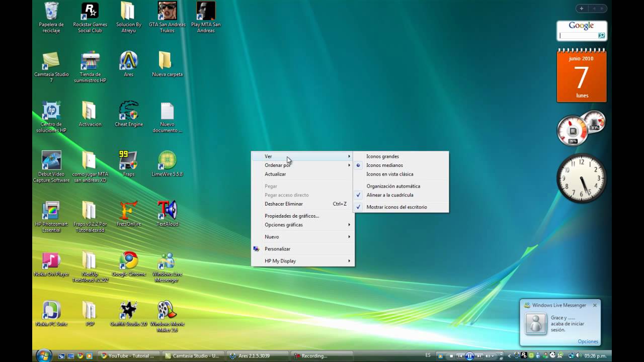The image size is (644, 362).
Task: Select Camtasia Studio 7 desktop icon
Action: coord(51,67)
